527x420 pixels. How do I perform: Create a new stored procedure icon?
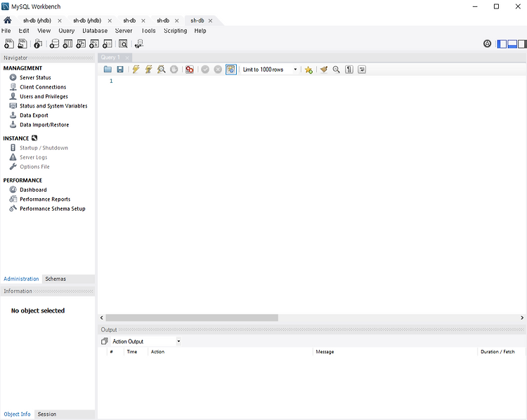94,44
